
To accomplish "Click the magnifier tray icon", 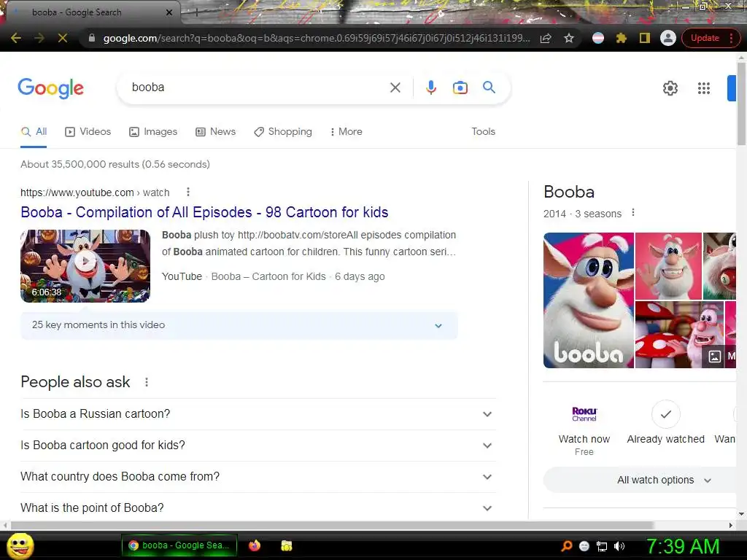I will pos(566,546).
